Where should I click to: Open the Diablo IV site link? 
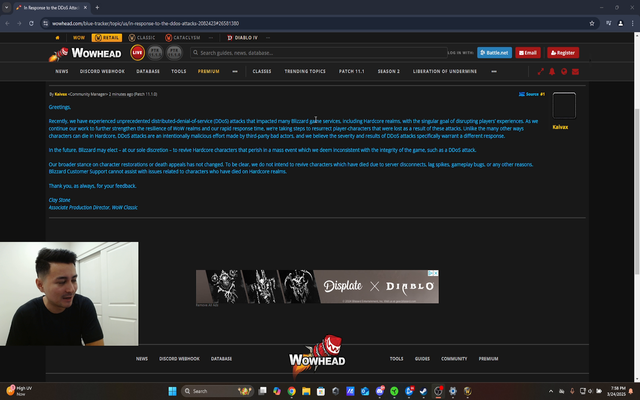coord(242,38)
